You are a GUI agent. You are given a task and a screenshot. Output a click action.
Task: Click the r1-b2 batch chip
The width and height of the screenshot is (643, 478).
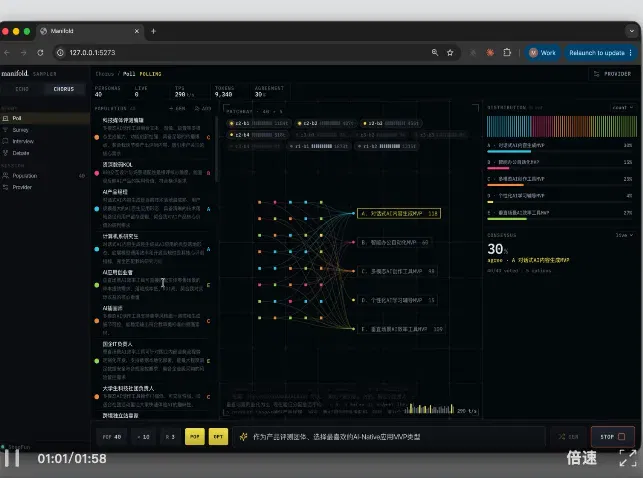(x=387, y=146)
